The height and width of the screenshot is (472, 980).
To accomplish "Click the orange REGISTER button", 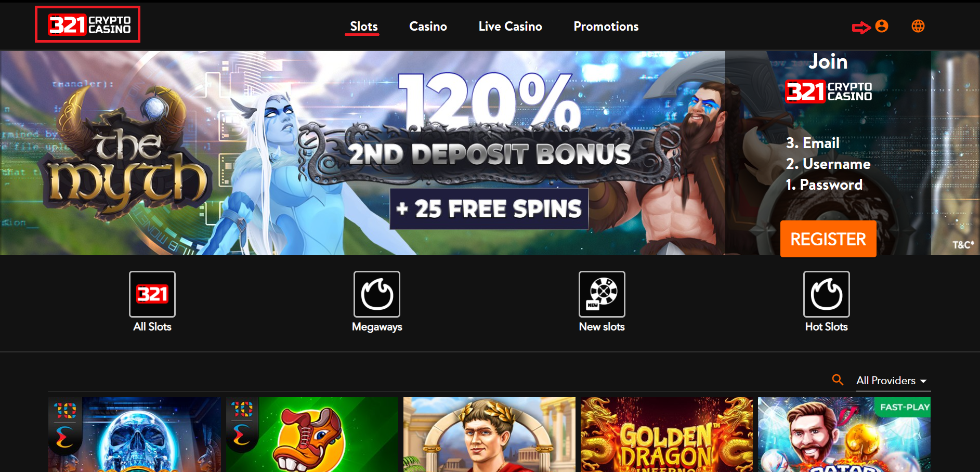I will tap(828, 239).
